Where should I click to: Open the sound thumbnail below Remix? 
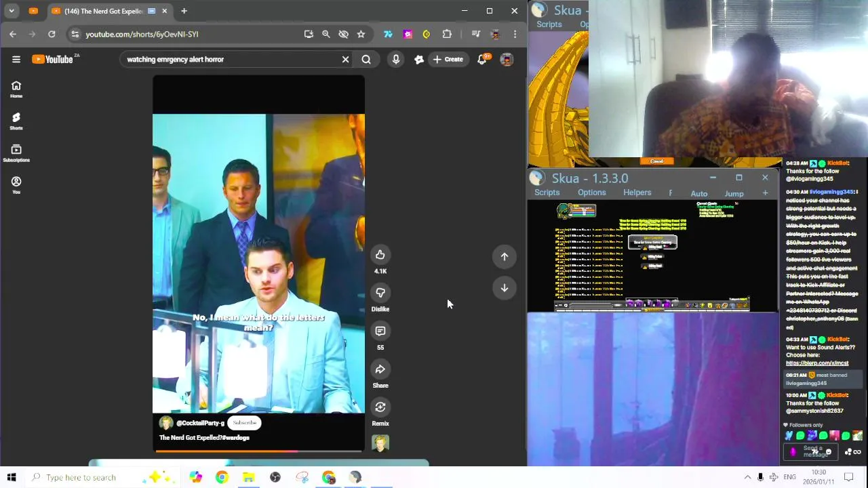pyautogui.click(x=380, y=443)
